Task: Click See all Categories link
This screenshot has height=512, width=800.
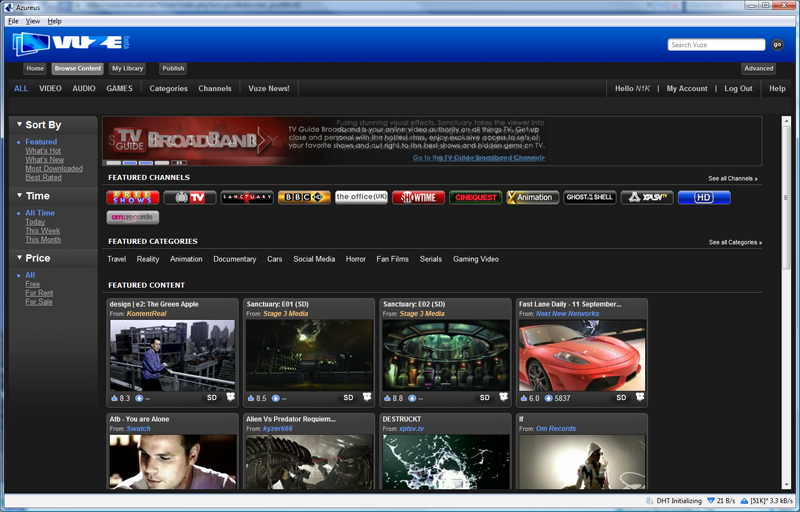Action: coord(735,242)
